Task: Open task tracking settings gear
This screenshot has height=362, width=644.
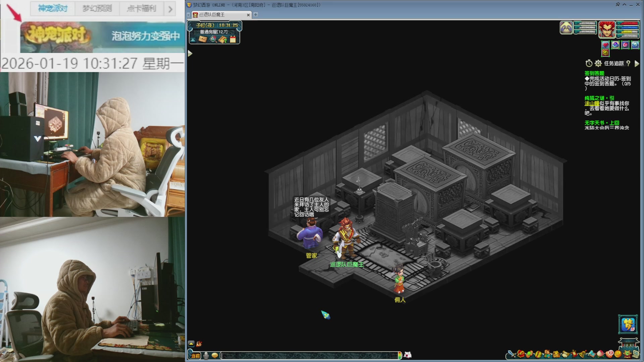Action: [598, 63]
